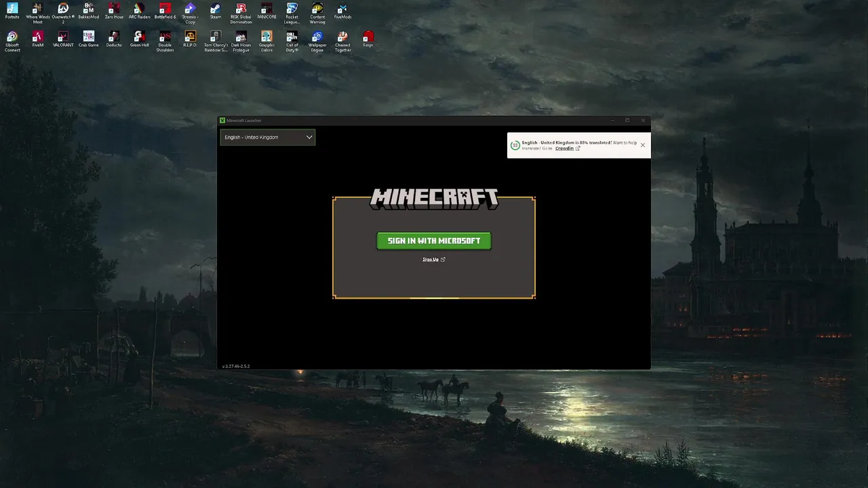
Task: Click the 88% translation progress circle
Action: pos(515,145)
